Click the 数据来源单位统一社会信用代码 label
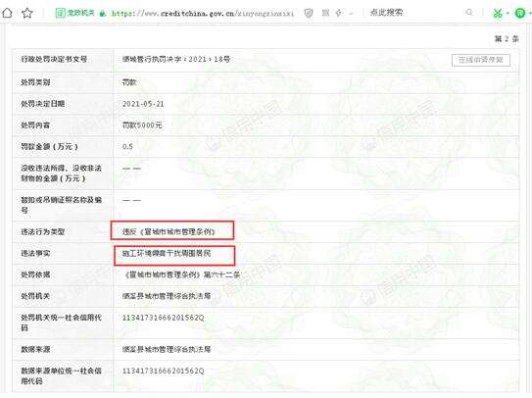 (x=62, y=375)
